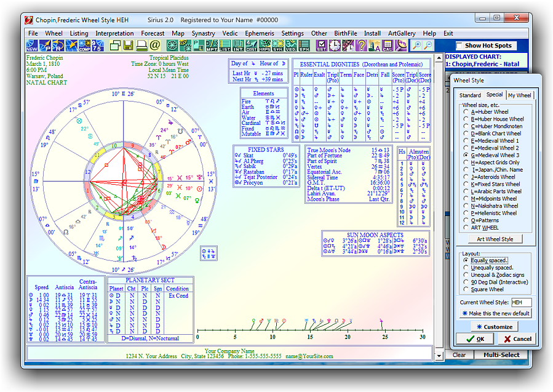553x392 pixels.
Task: Click the date-and-clock toolbar icon
Action: point(348,46)
